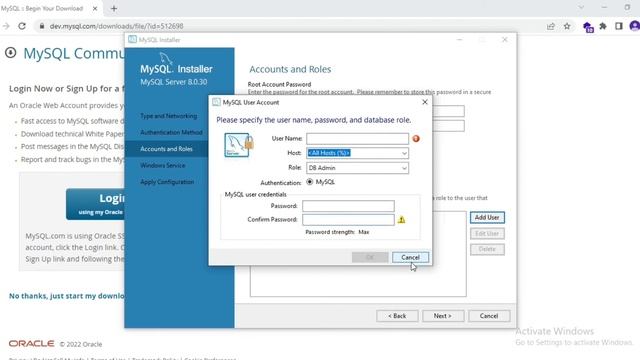
Task: Click the MySQL server padlock image in dialog
Action: (239, 145)
